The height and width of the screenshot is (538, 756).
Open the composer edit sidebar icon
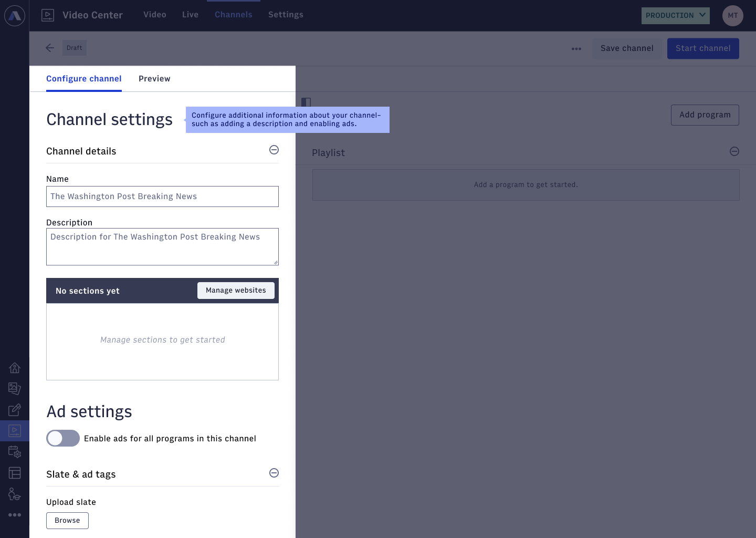15,409
